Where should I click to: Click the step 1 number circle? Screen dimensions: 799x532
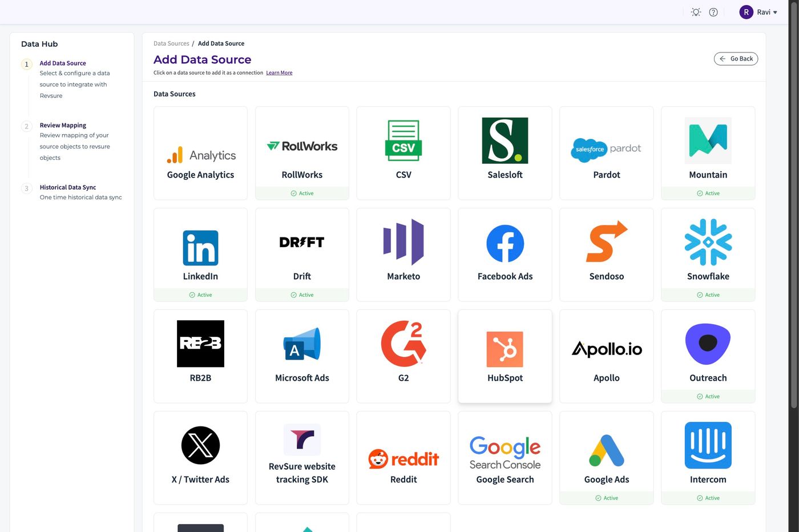26,64
